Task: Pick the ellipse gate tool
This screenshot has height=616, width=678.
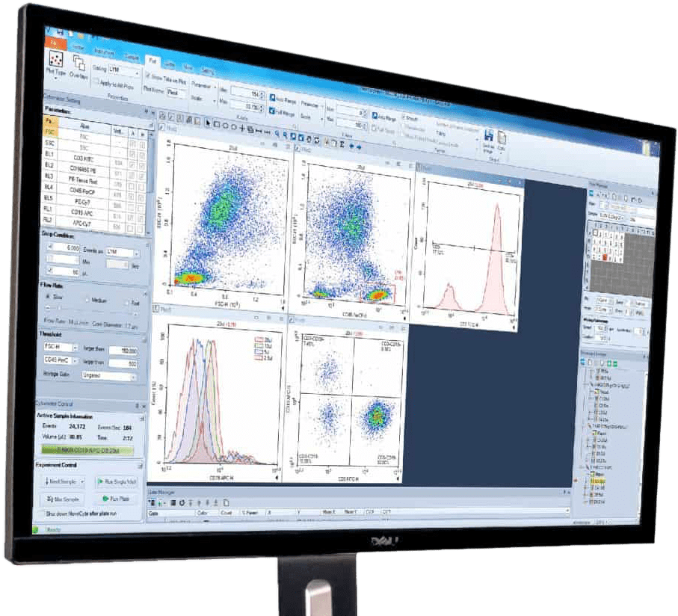Action: [x=226, y=124]
